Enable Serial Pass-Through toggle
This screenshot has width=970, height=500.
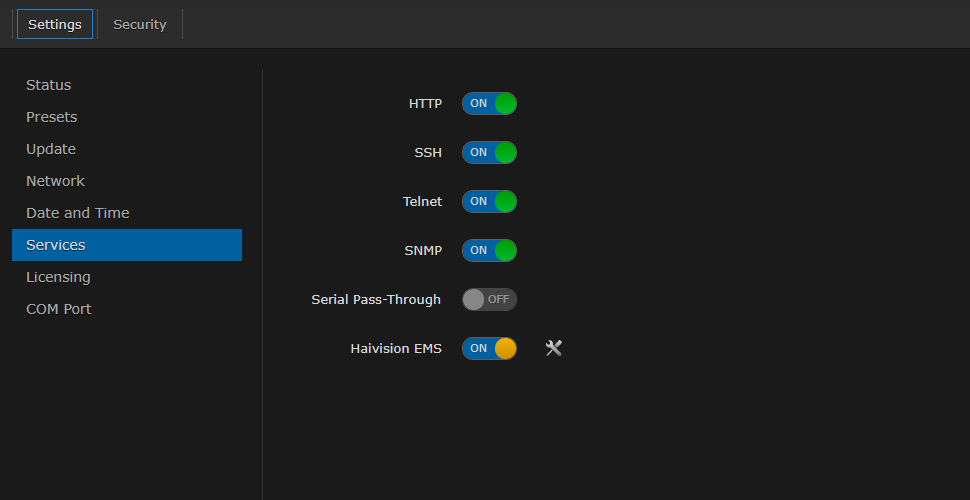(x=489, y=300)
